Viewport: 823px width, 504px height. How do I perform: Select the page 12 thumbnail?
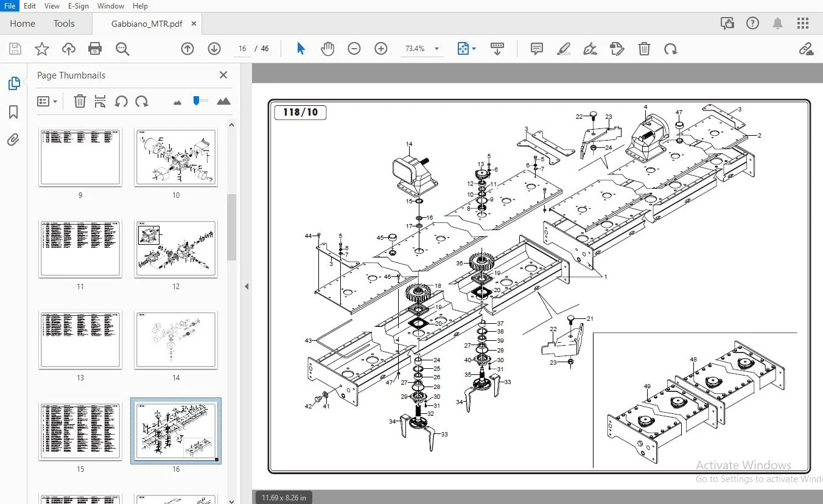[x=176, y=248]
